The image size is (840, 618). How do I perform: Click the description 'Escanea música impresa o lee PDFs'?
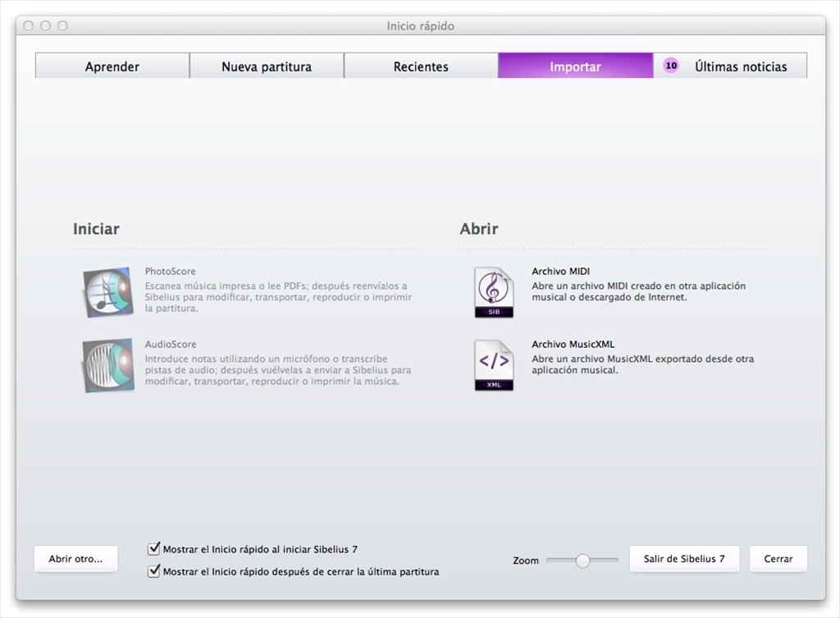point(278,297)
